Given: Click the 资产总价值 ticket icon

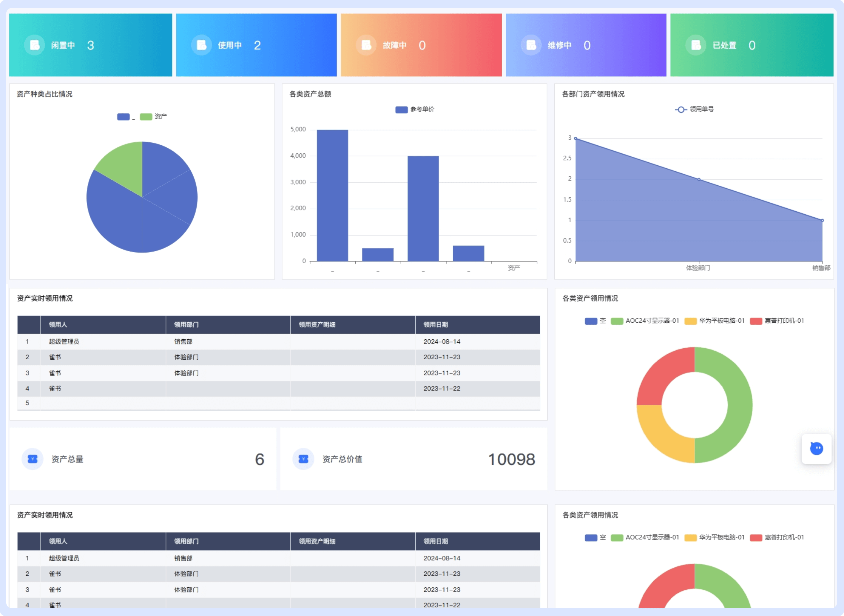Looking at the screenshot, I should pyautogui.click(x=303, y=459).
